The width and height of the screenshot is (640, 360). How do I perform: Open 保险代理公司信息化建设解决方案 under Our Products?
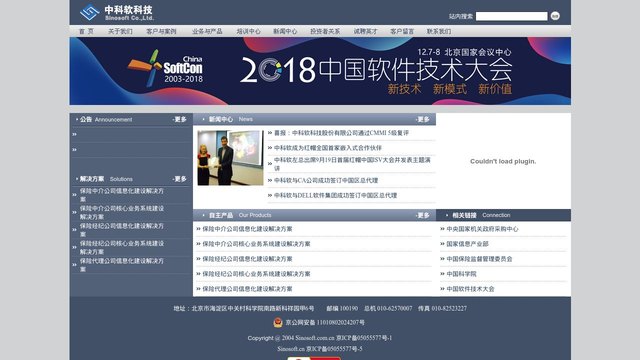click(247, 289)
